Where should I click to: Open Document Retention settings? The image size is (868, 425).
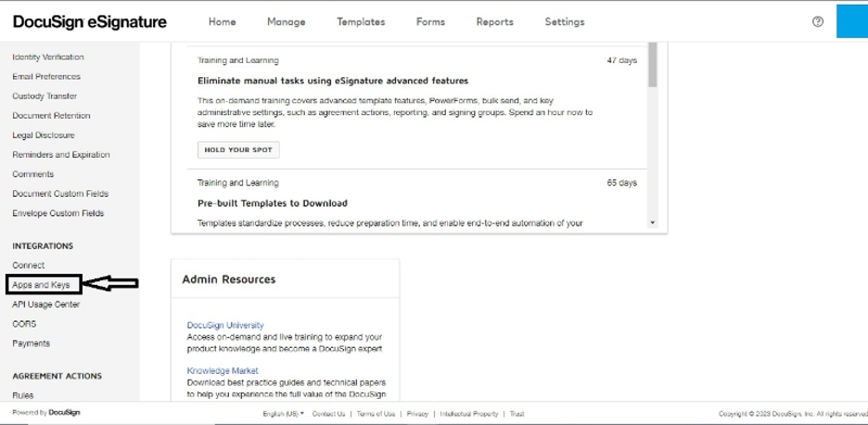[x=52, y=116]
